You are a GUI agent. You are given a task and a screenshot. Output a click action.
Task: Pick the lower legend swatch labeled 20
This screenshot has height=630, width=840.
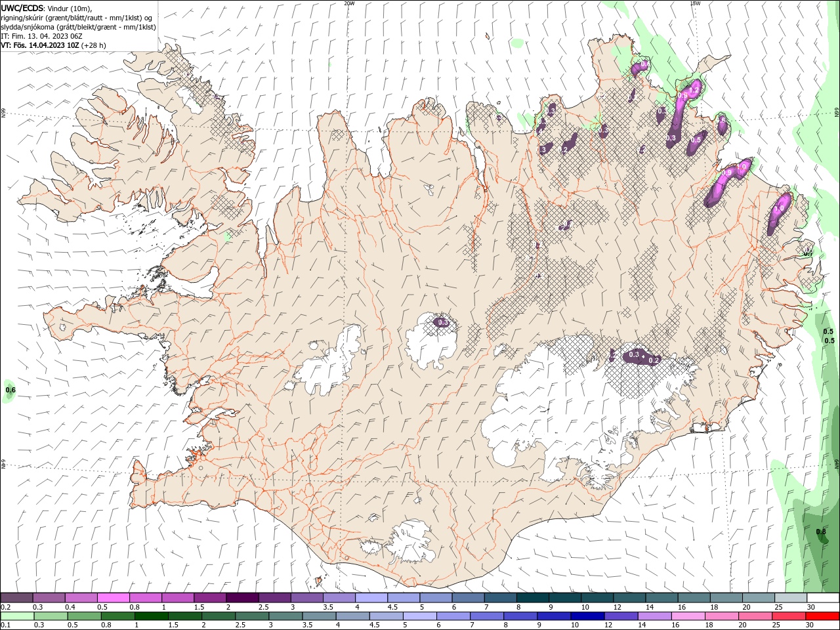point(756,616)
